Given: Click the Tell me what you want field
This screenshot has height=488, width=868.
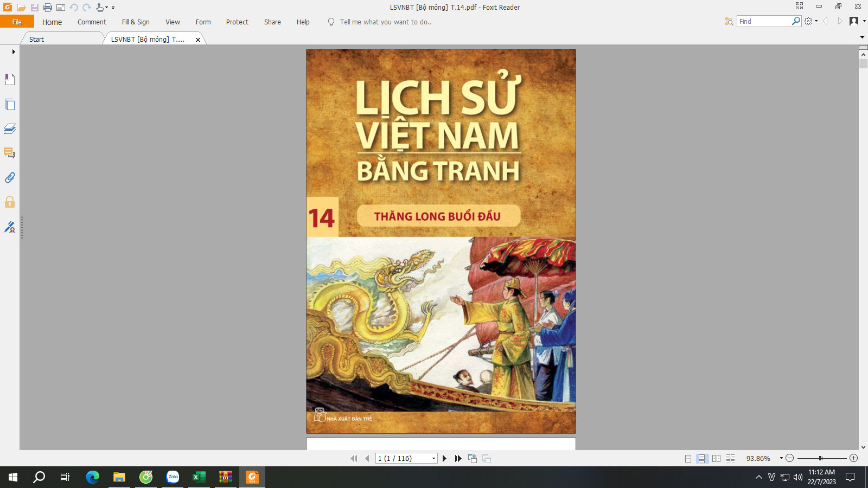Looking at the screenshot, I should (x=385, y=22).
